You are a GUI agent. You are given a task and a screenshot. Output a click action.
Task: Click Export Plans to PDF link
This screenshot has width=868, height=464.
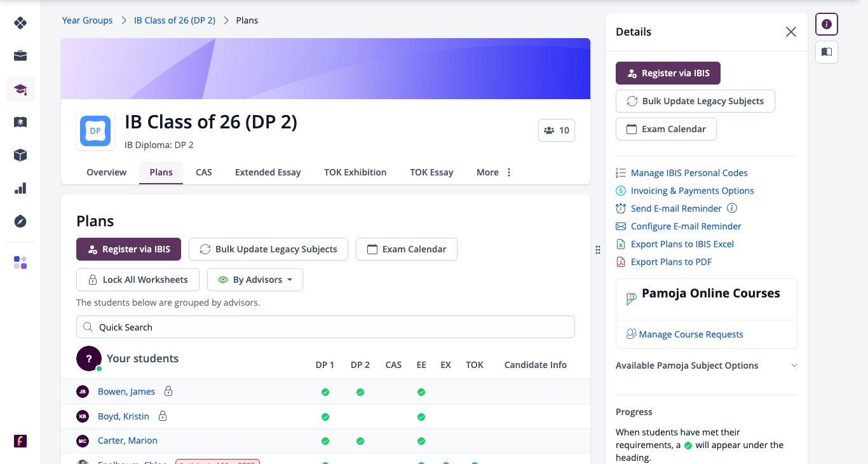(671, 262)
